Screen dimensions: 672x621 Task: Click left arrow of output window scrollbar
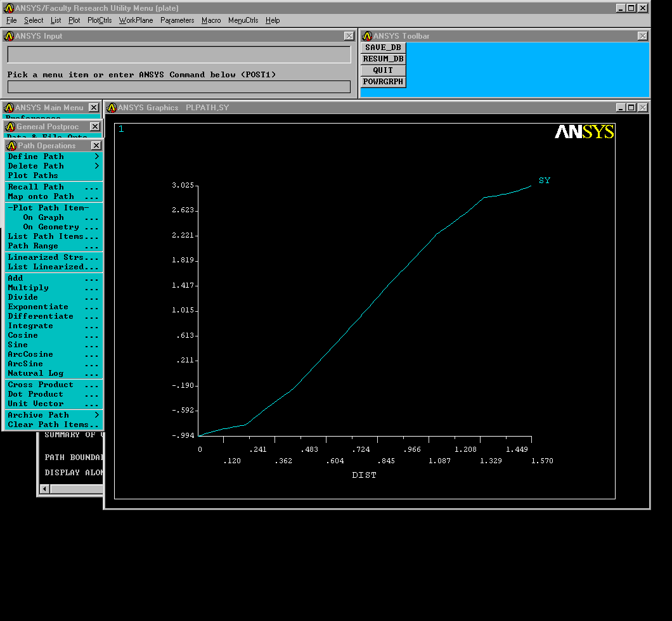pyautogui.click(x=44, y=489)
